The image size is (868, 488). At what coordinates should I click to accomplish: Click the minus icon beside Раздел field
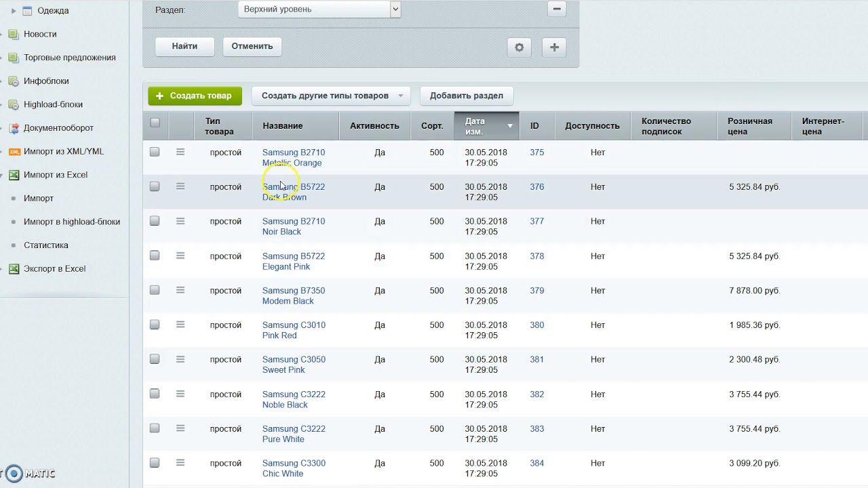point(557,9)
